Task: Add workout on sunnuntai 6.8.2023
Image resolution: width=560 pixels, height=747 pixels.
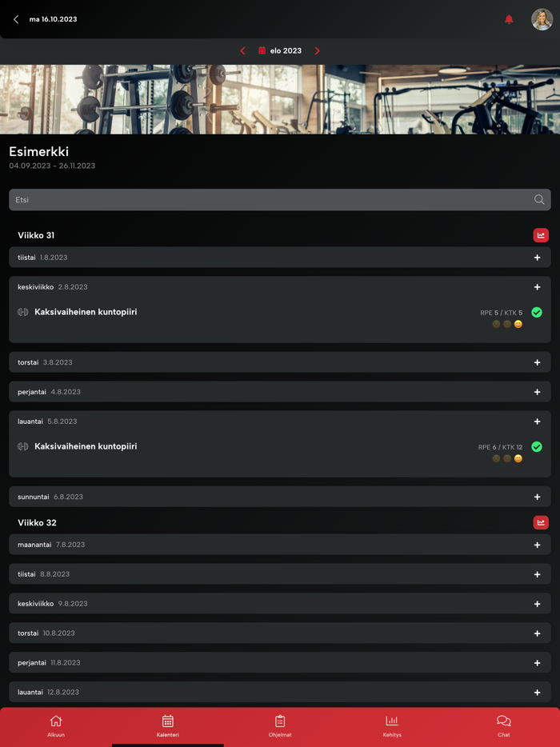Action: coord(537,497)
